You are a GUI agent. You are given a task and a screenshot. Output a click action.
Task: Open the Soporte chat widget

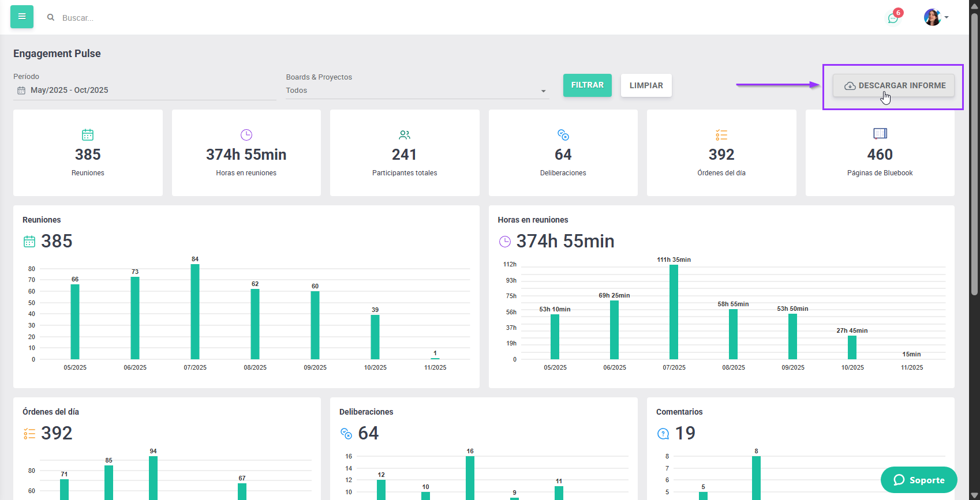(x=919, y=480)
